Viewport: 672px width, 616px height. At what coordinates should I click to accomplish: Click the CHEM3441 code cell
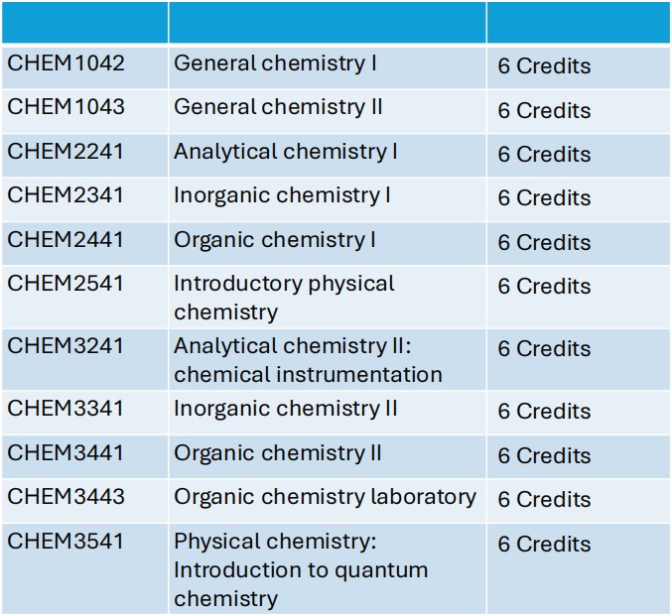[67, 453]
